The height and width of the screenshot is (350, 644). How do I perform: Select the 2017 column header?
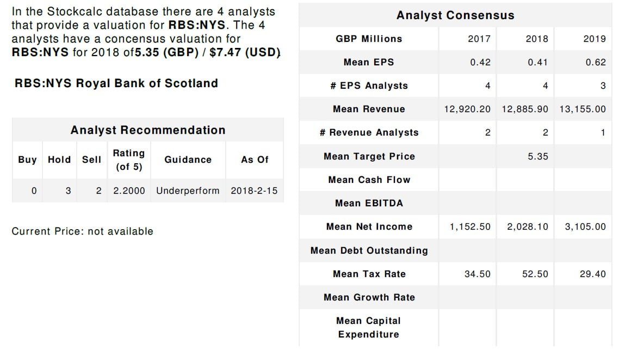(479, 39)
